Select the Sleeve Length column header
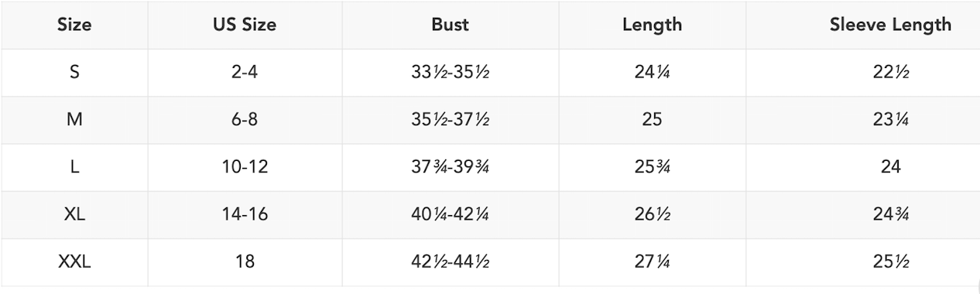The height and width of the screenshot is (294, 980). (x=891, y=25)
